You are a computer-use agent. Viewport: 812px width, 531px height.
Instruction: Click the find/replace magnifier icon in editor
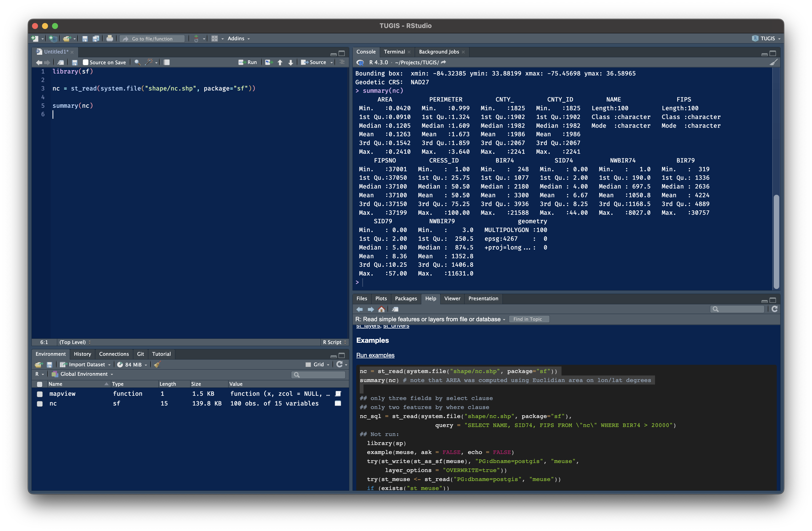137,62
